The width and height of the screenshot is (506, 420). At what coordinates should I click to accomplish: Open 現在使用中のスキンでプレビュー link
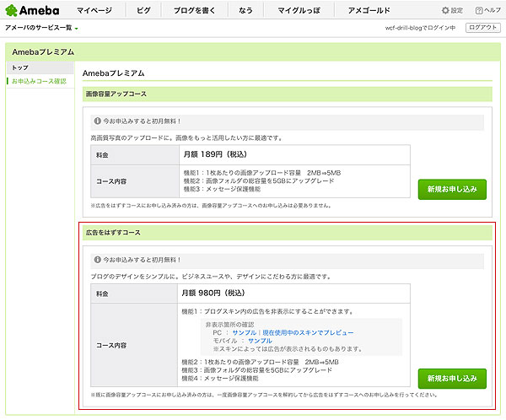pyautogui.click(x=308, y=332)
